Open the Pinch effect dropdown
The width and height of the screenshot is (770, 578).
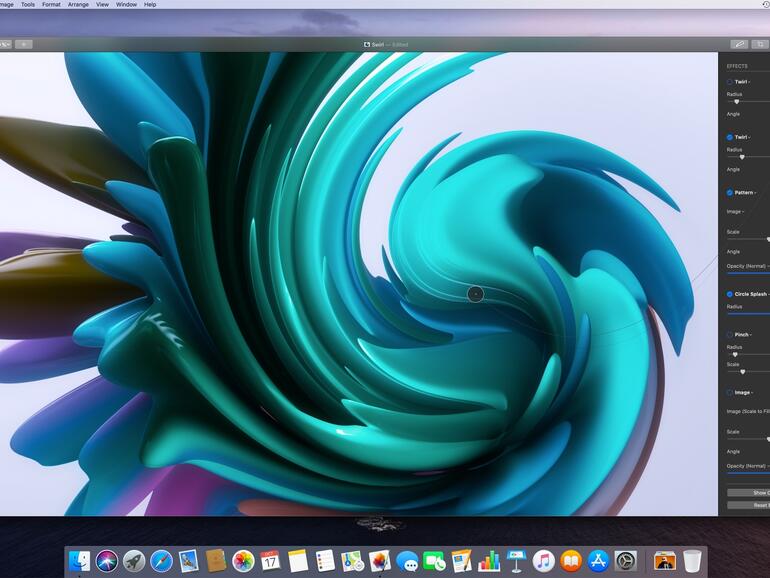[x=743, y=335]
